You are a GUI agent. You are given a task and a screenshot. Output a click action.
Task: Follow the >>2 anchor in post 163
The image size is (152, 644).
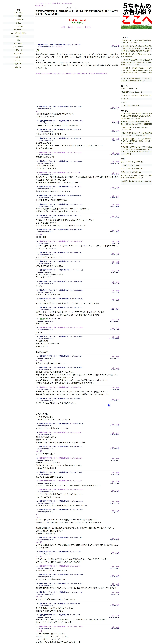tap(38, 517)
